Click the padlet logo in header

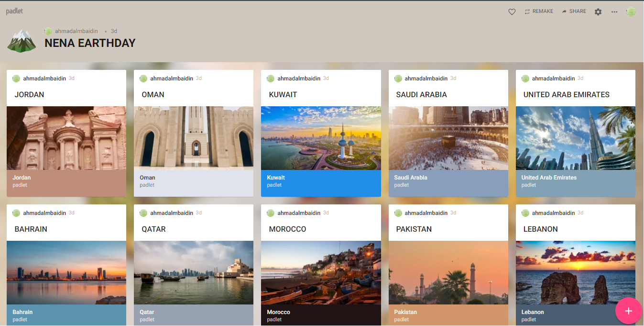coord(14,11)
